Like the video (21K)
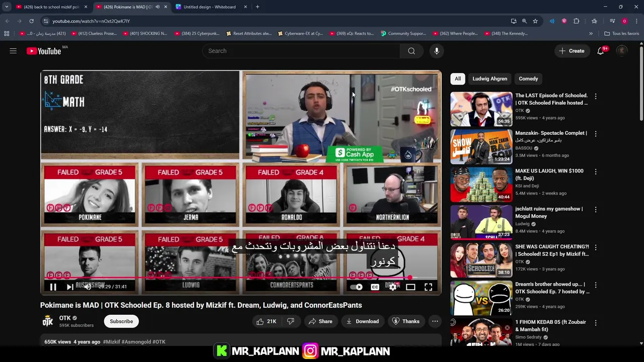The height and width of the screenshot is (362, 644). [x=266, y=321]
